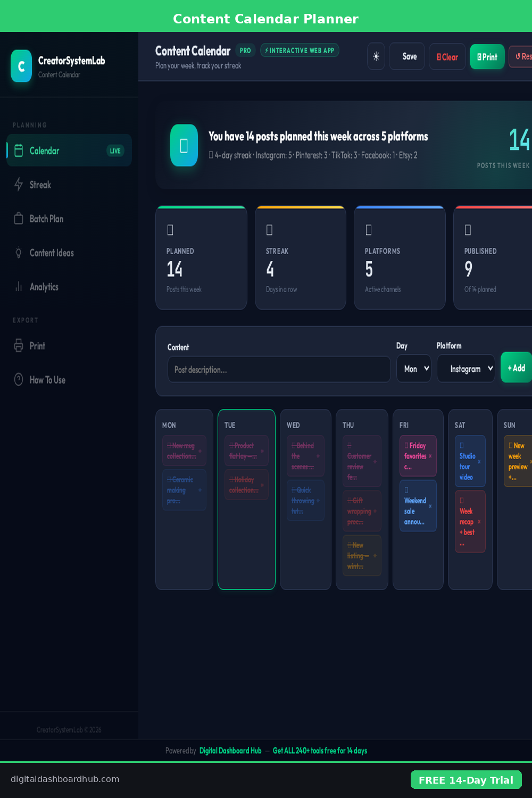Viewport: 532px width, 798px height.
Task: Click the Batch Plan clipboard icon
Action: pos(19,219)
